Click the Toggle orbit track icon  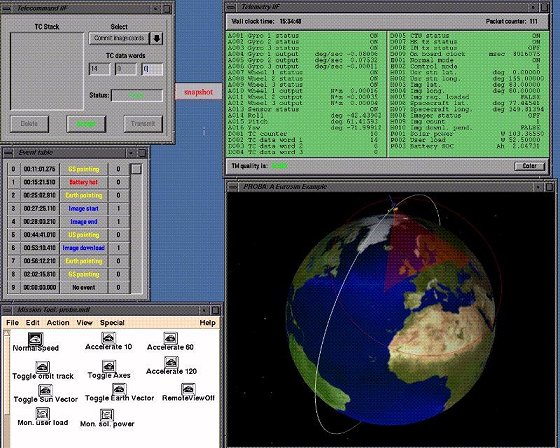[42, 367]
